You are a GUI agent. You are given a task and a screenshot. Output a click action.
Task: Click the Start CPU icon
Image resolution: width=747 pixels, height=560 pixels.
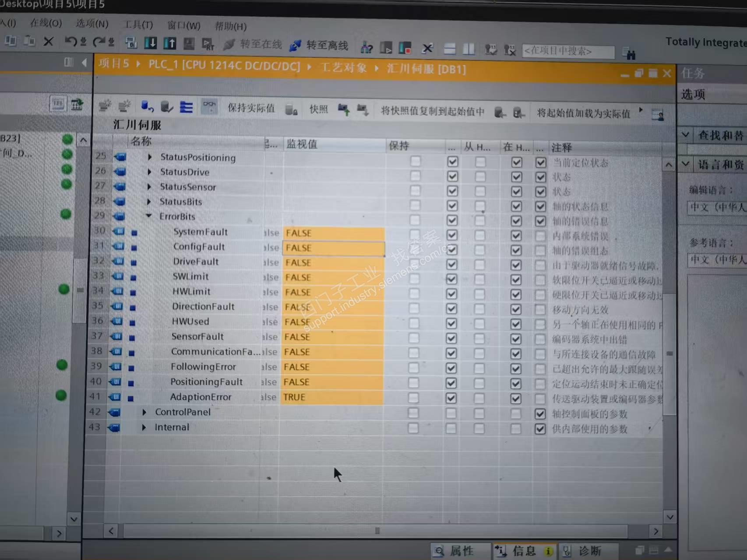(x=386, y=47)
